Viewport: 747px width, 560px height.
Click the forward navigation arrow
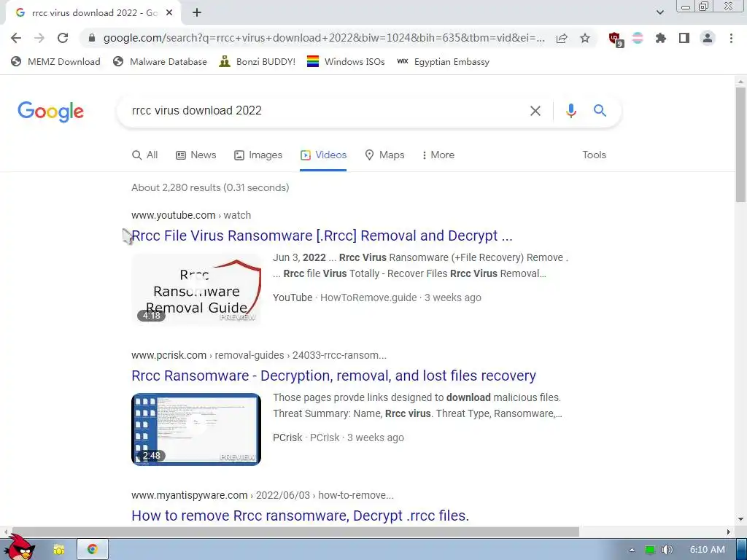coord(39,38)
